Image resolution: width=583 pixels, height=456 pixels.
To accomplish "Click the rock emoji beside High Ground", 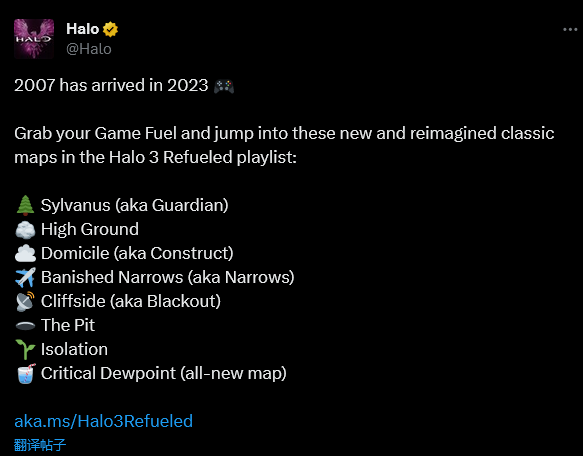I will pyautogui.click(x=25, y=229).
